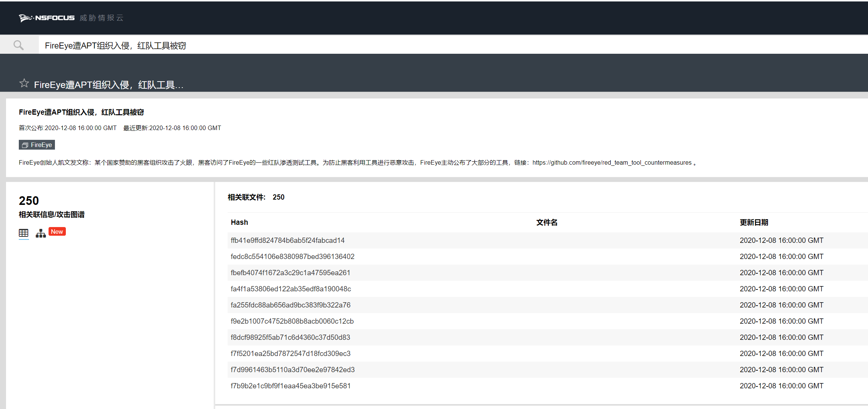This screenshot has width=868, height=409.
Task: Open hash fa255fdc88ab656ad9bc383f9b322a76
Action: (290, 305)
